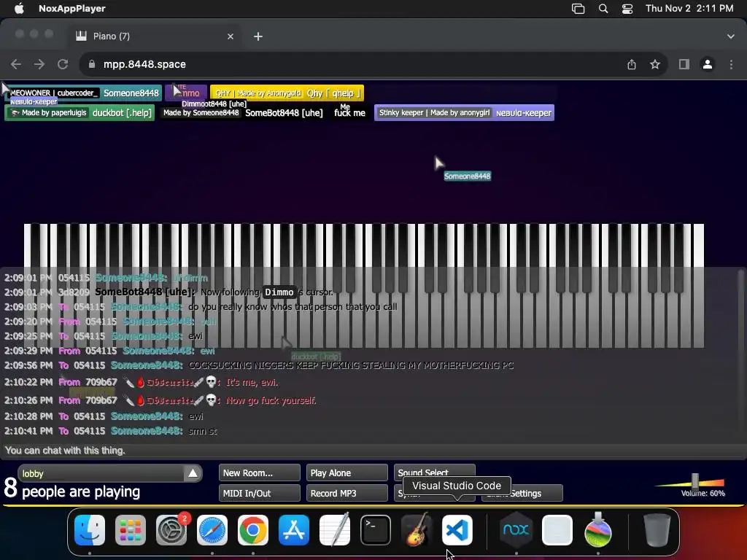The height and width of the screenshot is (560, 747).
Task: Open the Trash in the Dock
Action: (657, 530)
